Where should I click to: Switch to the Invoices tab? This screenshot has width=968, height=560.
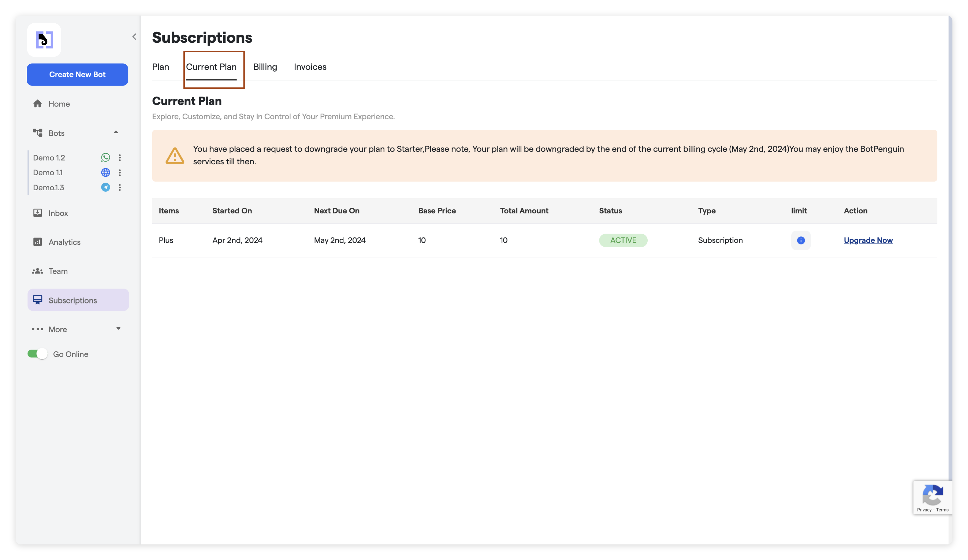(310, 67)
